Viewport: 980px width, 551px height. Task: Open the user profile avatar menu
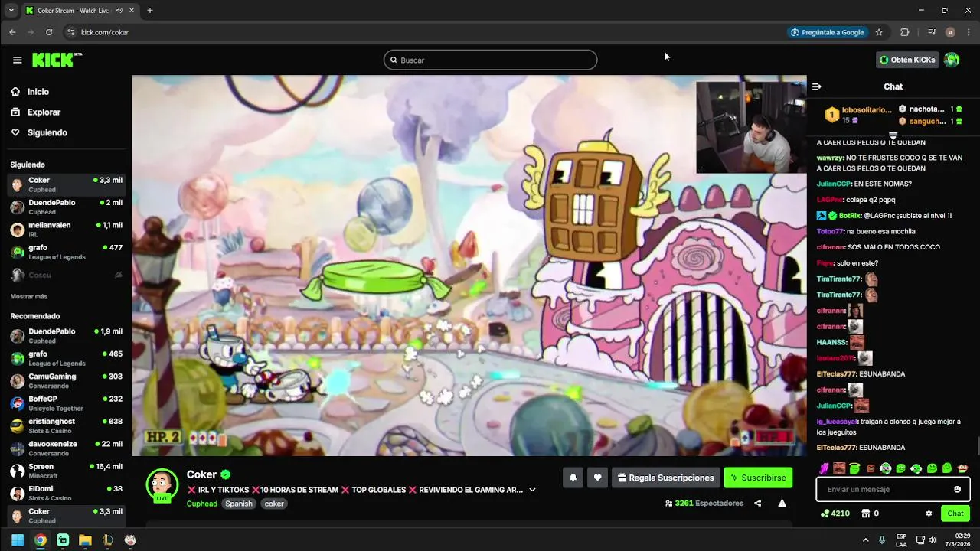pyautogui.click(x=952, y=60)
